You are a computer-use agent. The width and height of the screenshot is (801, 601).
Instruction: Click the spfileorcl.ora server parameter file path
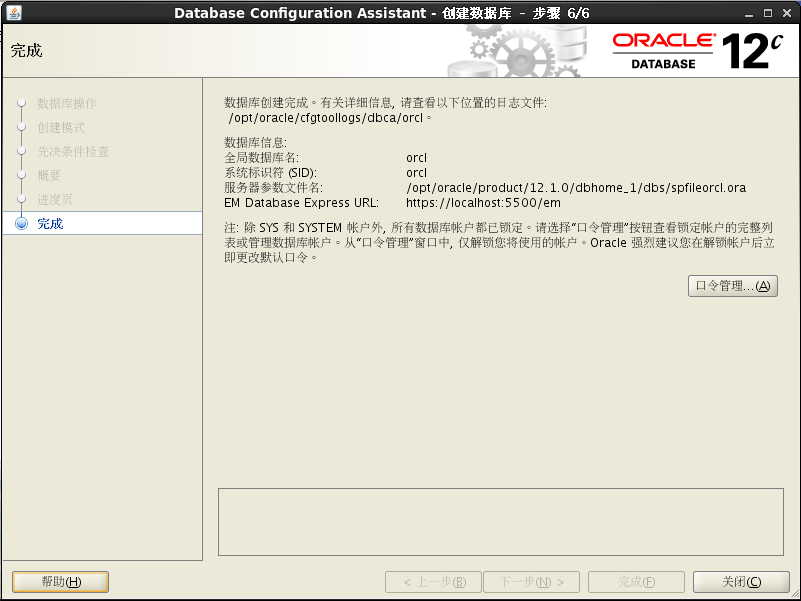tap(576, 188)
